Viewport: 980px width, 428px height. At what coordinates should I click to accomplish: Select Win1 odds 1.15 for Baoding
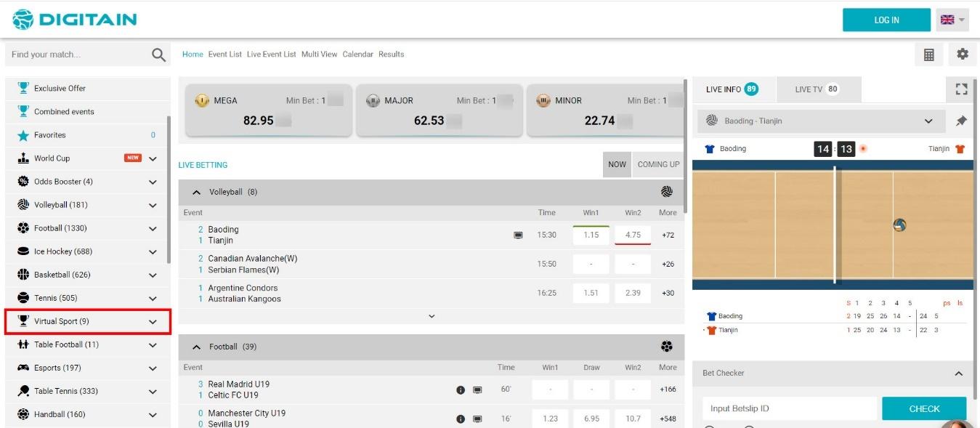click(x=591, y=235)
